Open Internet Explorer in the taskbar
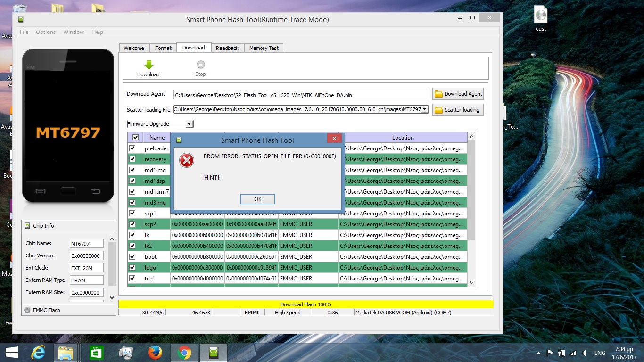The image size is (644, 362). point(38,353)
